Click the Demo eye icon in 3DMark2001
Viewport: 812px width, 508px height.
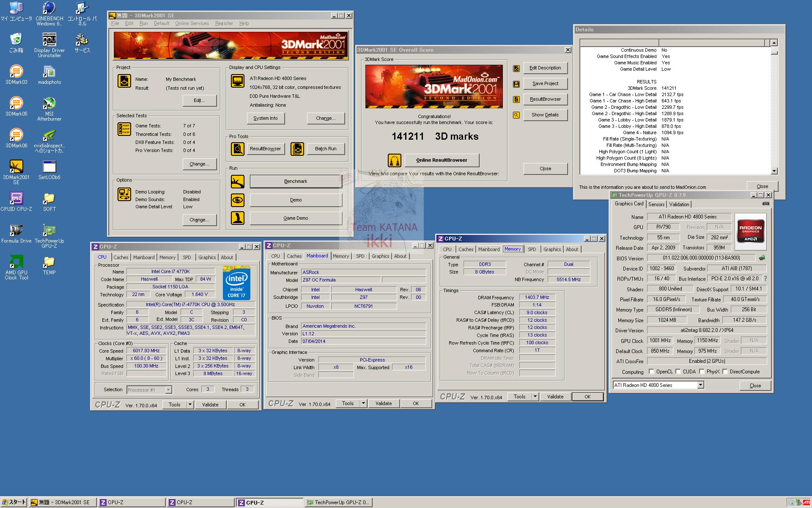pyautogui.click(x=238, y=200)
